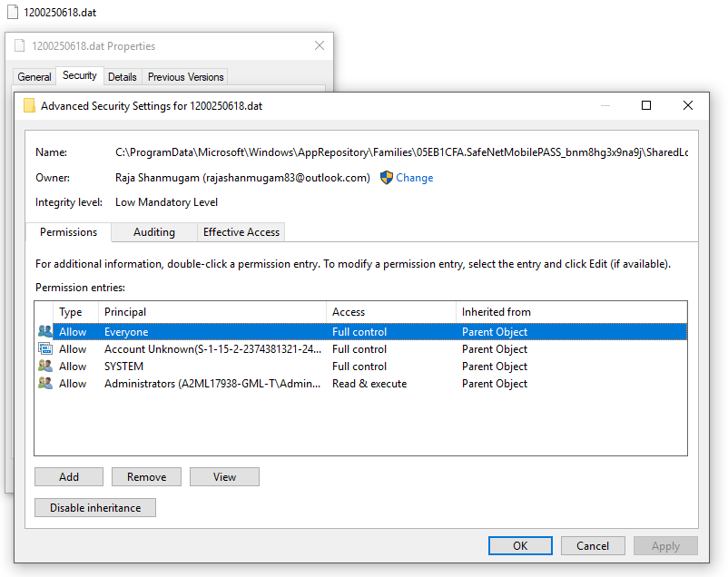
Task: Click the folder icon in Advanced Security title bar
Action: (29, 105)
